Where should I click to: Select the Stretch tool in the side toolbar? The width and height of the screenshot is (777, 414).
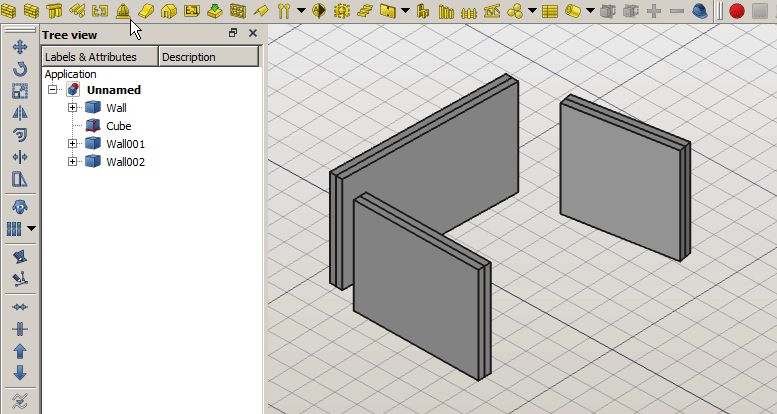pyautogui.click(x=20, y=179)
